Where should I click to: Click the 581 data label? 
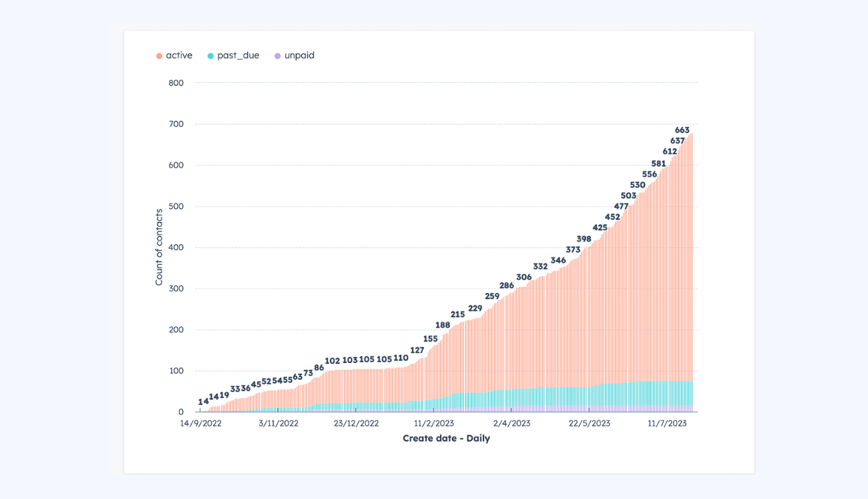(658, 163)
